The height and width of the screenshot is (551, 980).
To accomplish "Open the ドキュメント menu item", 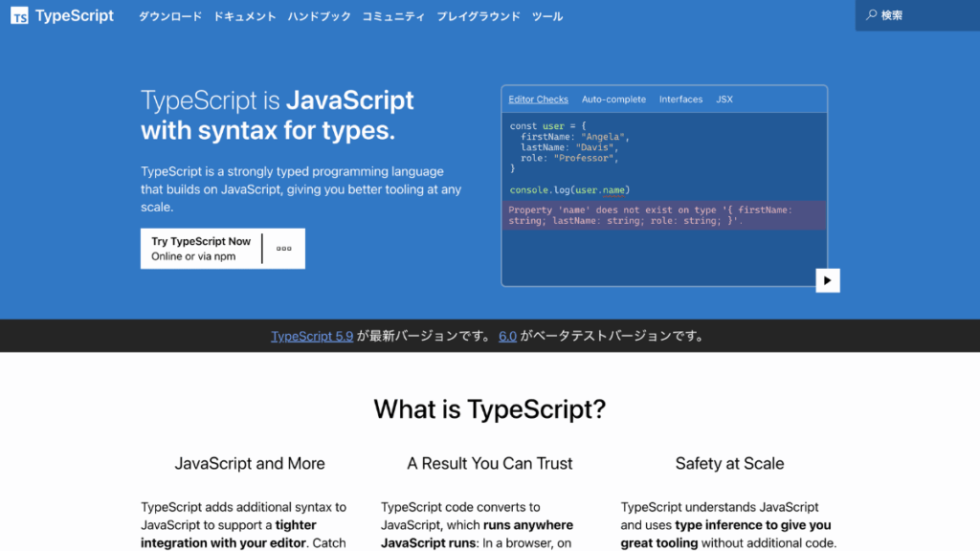I will pyautogui.click(x=244, y=15).
